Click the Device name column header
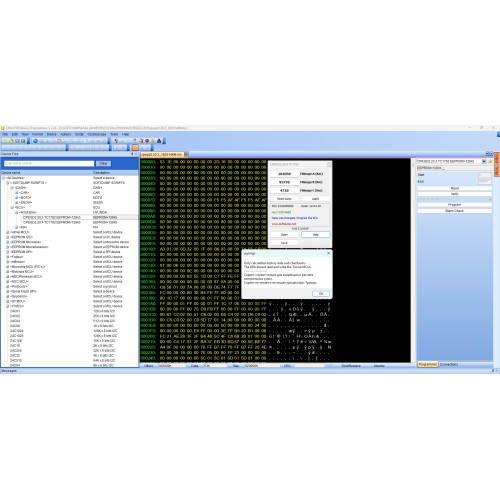500x500 pixels. 46,173
